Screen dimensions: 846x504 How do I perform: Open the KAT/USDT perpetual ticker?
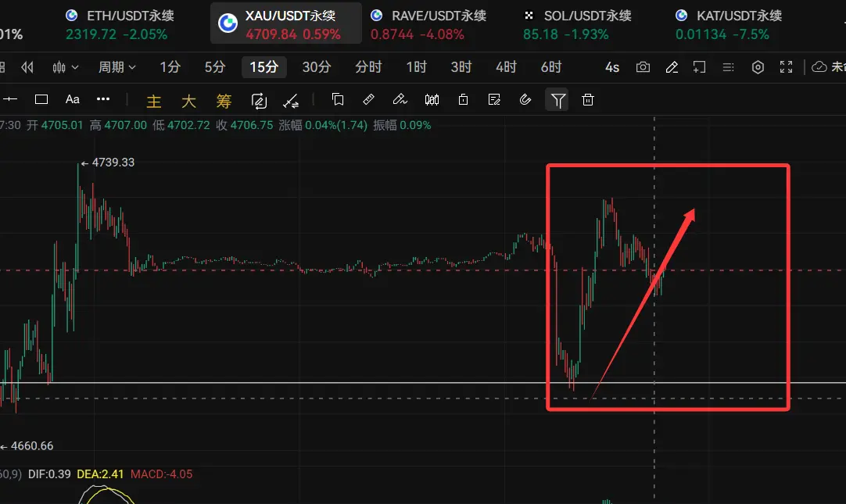729,25
